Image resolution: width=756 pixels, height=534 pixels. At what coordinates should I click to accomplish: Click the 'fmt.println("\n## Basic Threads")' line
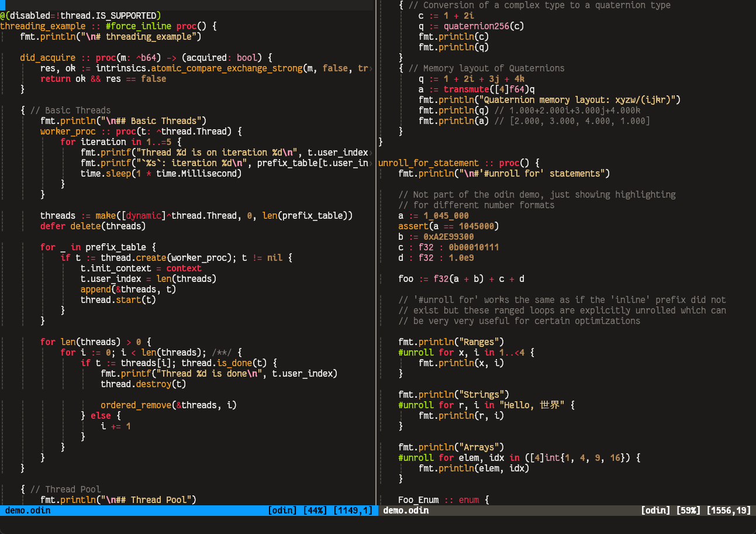(123, 121)
